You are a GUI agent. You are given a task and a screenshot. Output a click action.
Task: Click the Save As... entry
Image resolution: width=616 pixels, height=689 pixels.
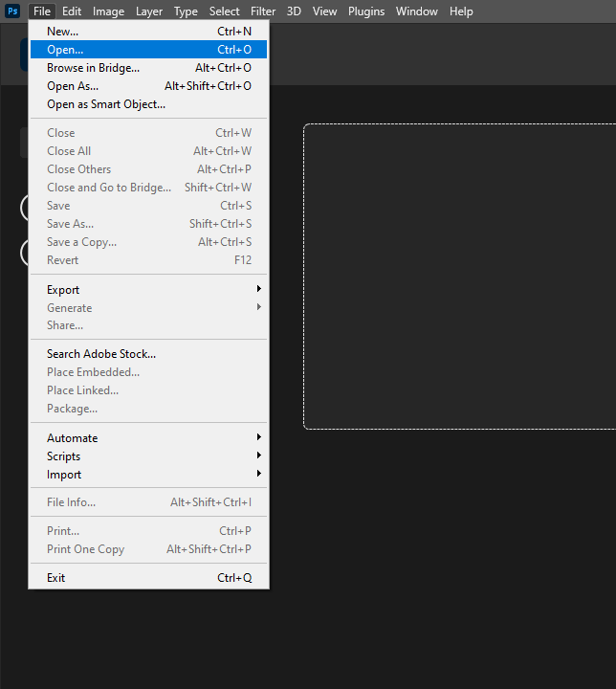coord(148,224)
